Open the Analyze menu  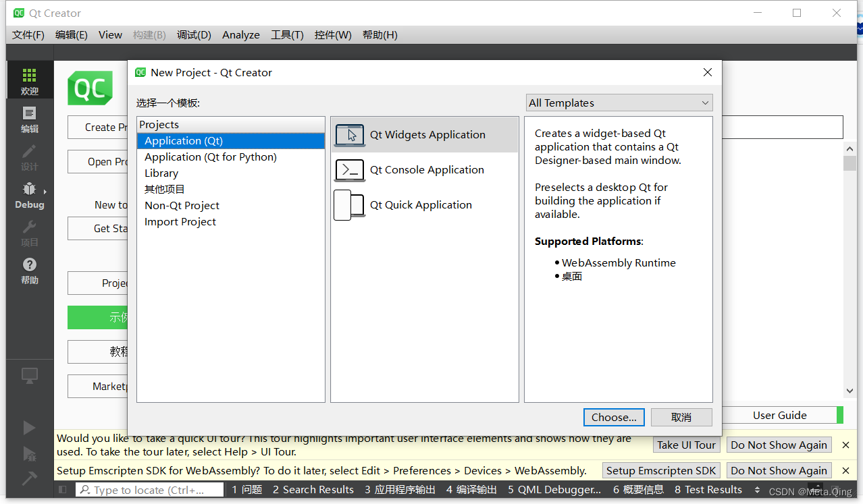click(241, 35)
